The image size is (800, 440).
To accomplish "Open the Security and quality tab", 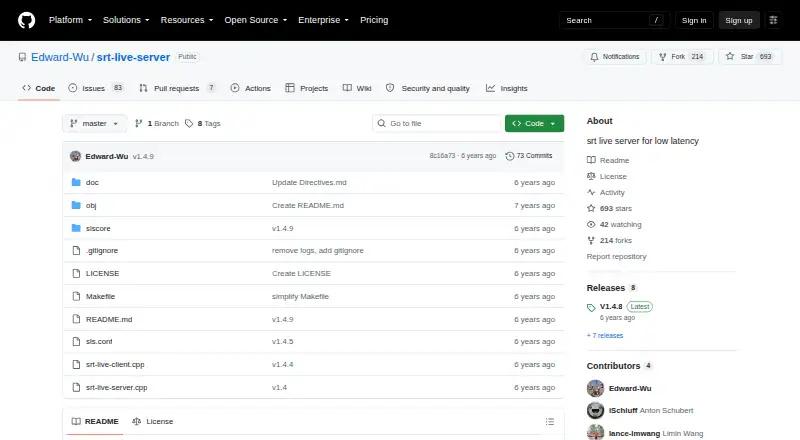I will [428, 88].
